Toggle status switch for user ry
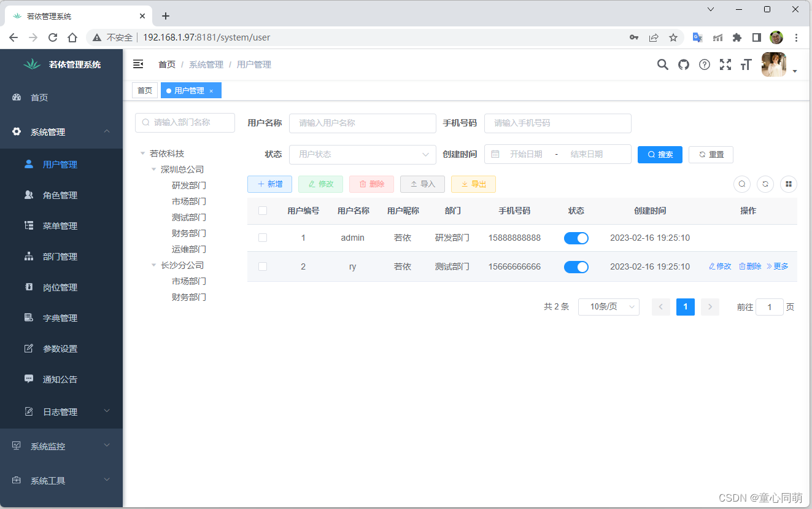The width and height of the screenshot is (812, 509). 576,266
